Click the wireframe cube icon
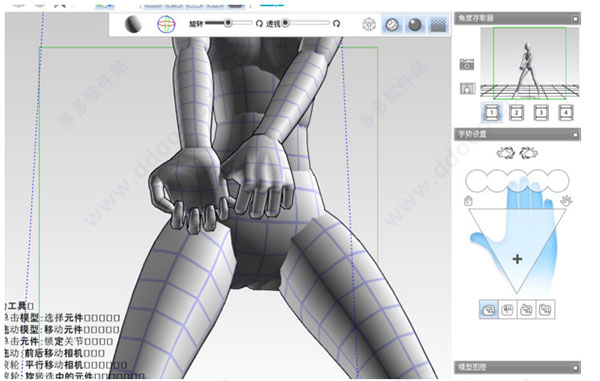This screenshot has width=600, height=381. click(x=369, y=25)
